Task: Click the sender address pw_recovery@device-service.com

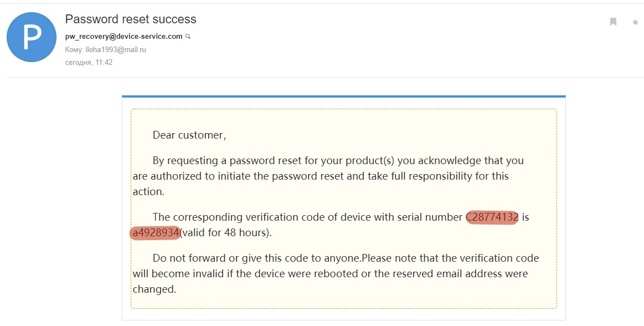Action: (123, 37)
